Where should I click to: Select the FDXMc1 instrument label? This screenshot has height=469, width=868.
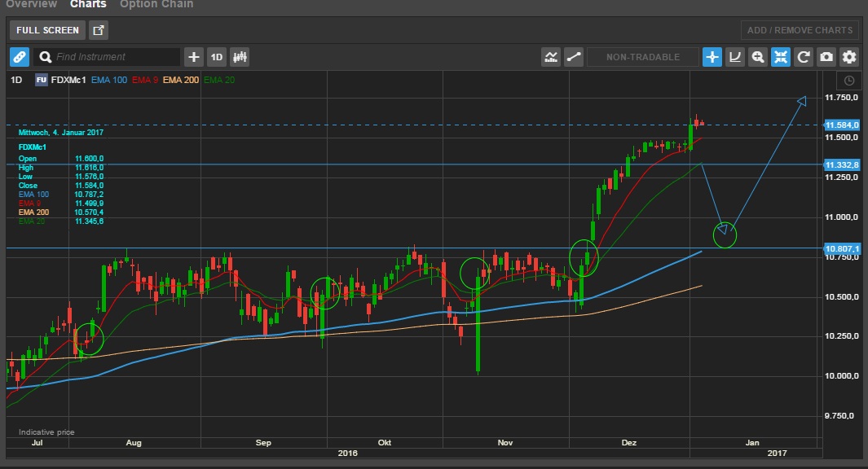pyautogui.click(x=68, y=80)
